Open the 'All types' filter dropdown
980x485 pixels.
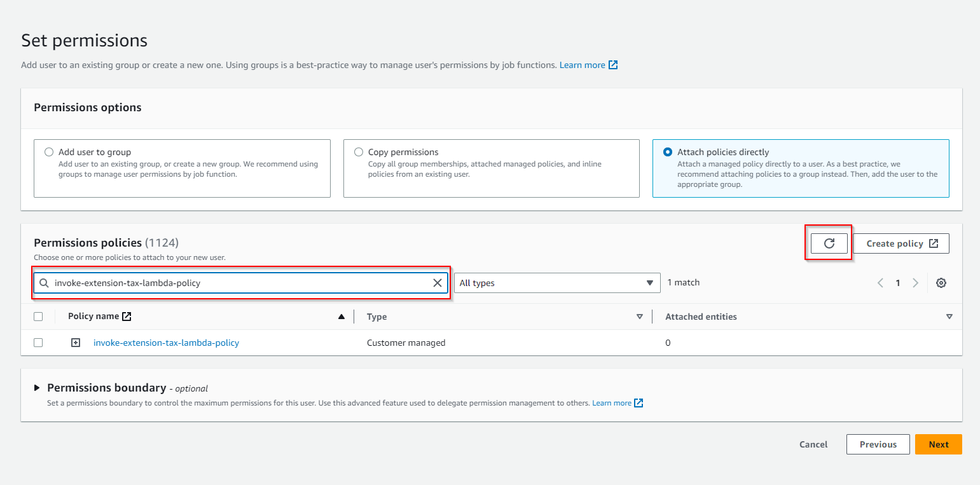(556, 283)
